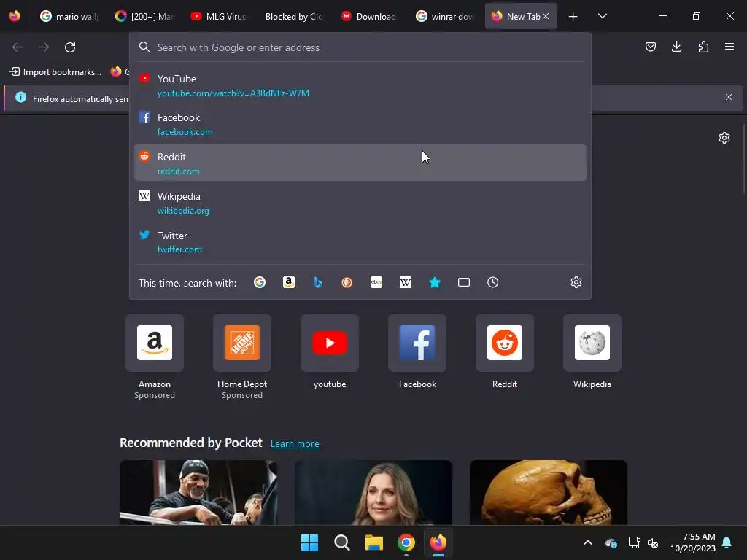Open Pocket story with skull image
This screenshot has height=560, width=747.
[x=549, y=492]
